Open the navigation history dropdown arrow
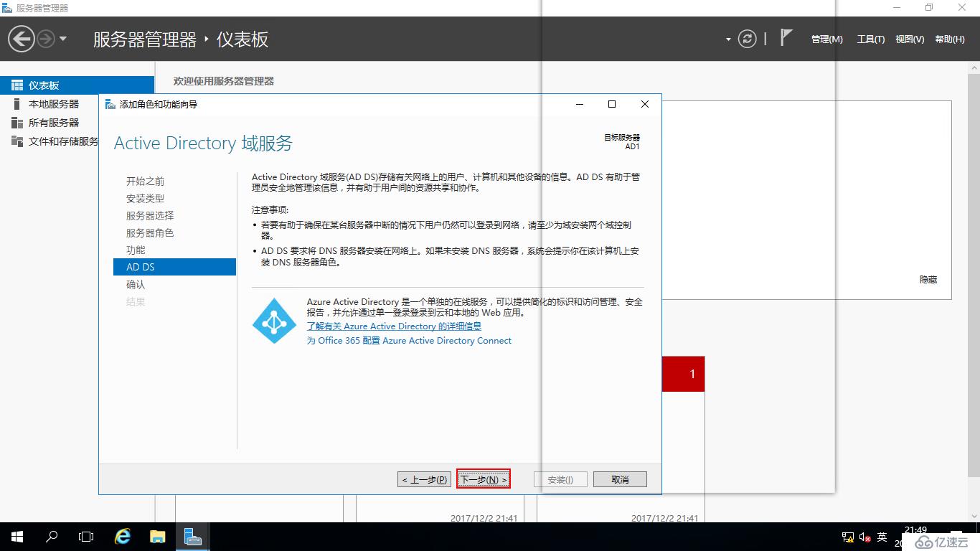This screenshot has height=551, width=980. point(63,39)
